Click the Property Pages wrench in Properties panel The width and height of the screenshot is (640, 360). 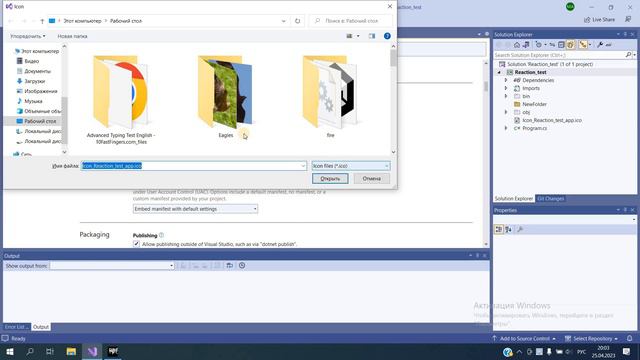pyautogui.click(x=520, y=229)
